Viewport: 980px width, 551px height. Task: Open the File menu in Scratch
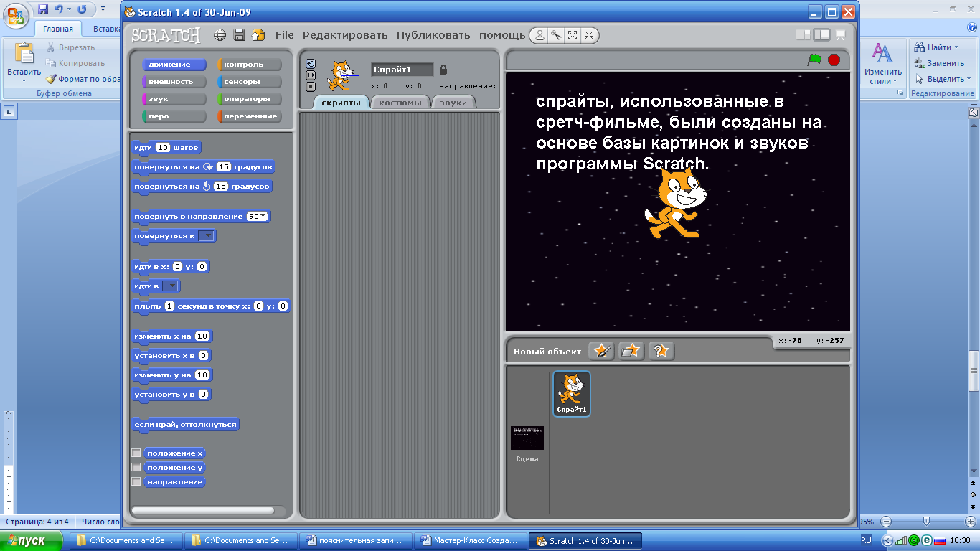[285, 35]
